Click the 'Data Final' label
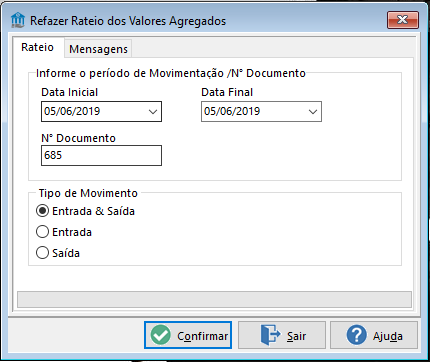The width and height of the screenshot is (430, 362). click(227, 92)
